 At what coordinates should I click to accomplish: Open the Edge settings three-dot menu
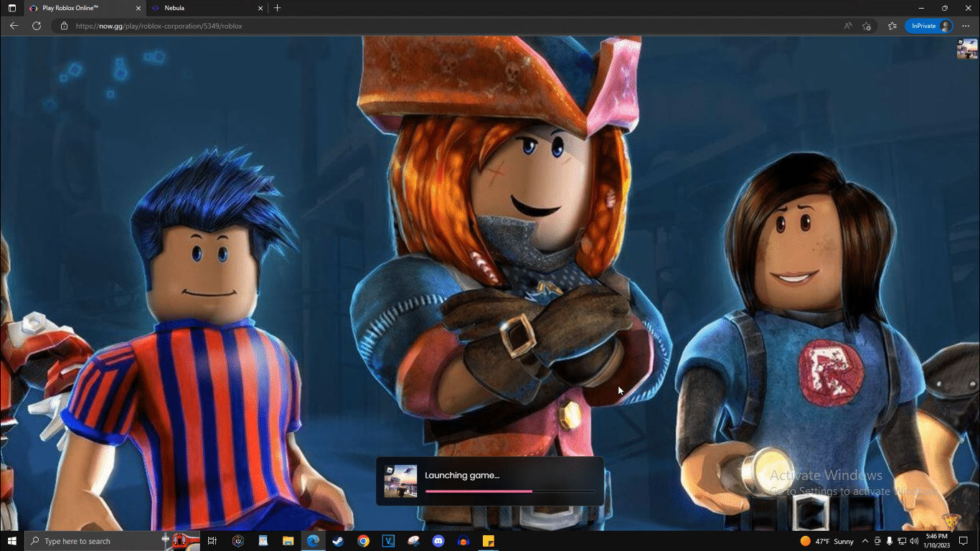[x=965, y=25]
